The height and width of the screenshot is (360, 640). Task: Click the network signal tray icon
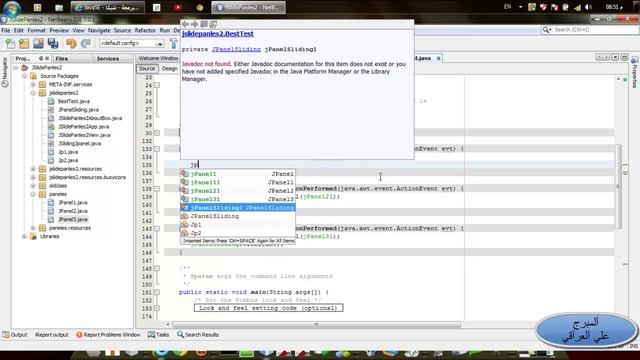point(577,7)
